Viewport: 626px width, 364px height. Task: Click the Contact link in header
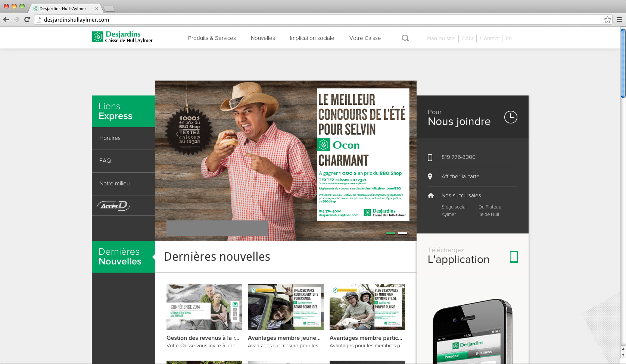point(489,38)
